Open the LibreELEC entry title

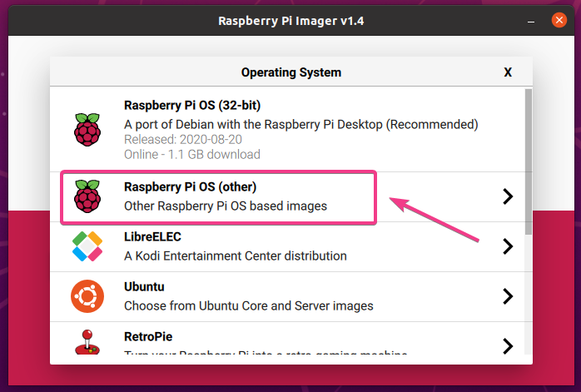pos(152,236)
